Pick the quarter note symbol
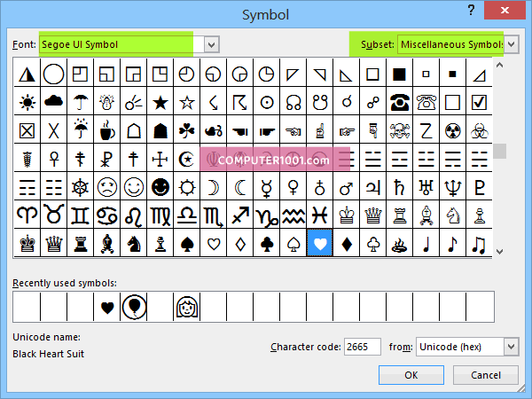 (426, 244)
